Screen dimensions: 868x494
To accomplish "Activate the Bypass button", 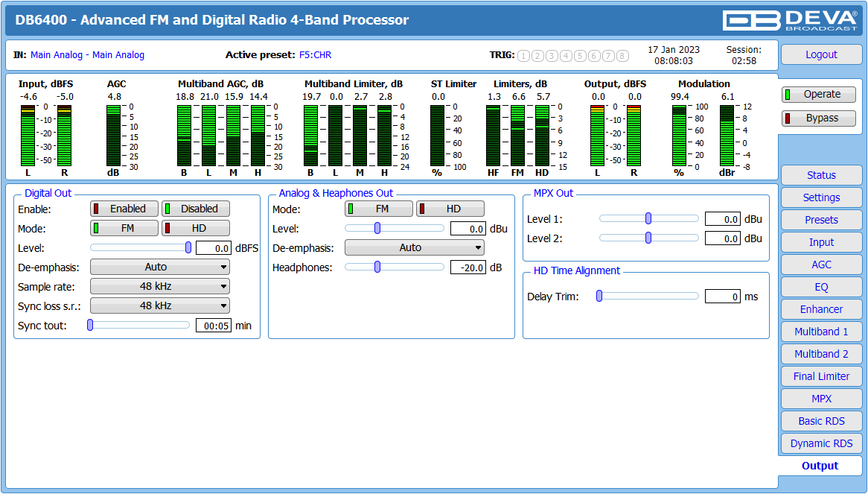I will pos(819,118).
